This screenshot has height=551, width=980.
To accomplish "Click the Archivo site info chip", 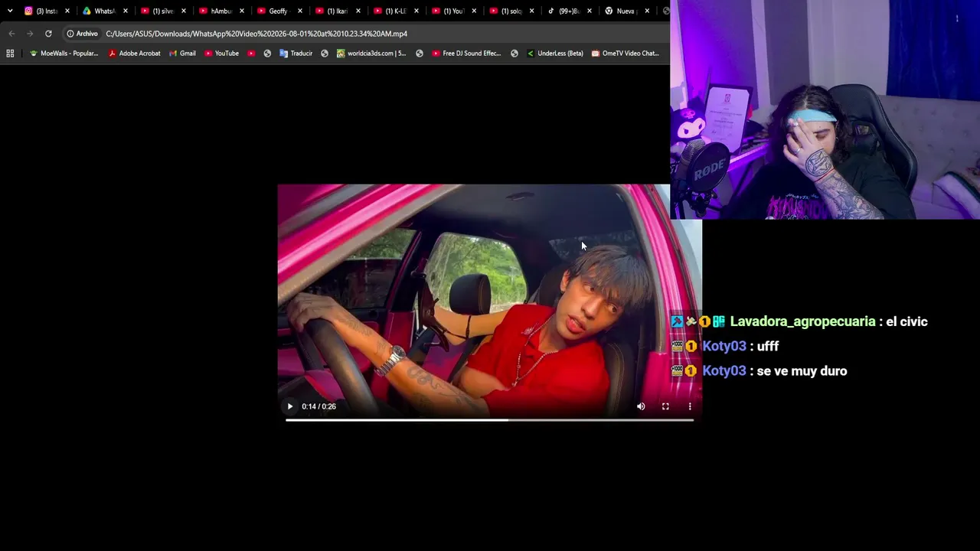I will coord(82,34).
